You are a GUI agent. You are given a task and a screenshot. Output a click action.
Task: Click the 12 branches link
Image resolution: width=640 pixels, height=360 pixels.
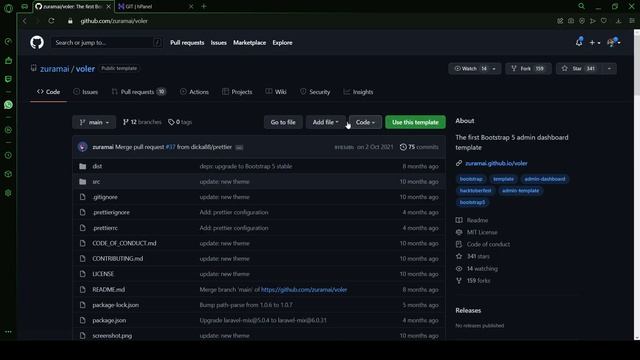[142, 122]
